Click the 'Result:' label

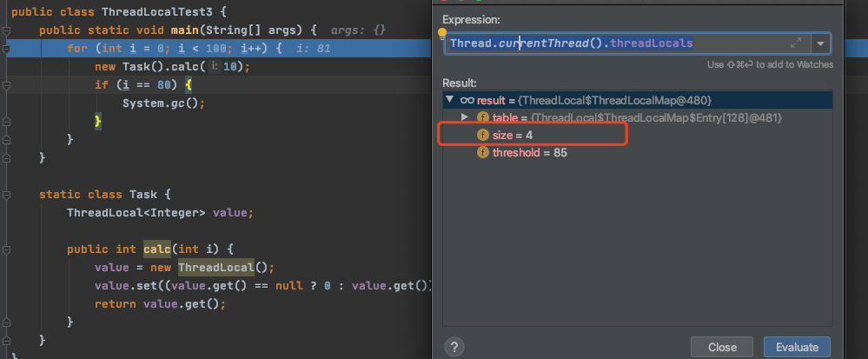tap(460, 83)
